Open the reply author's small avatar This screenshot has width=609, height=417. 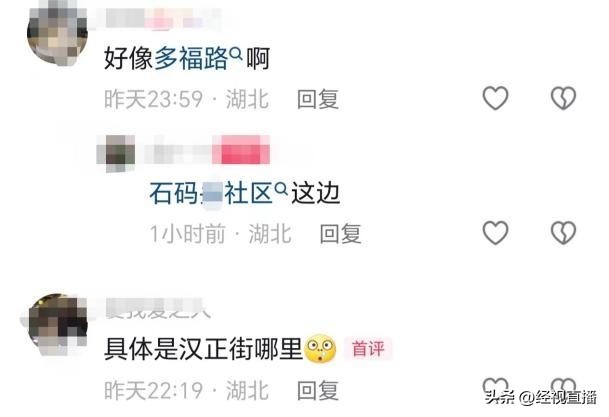pyautogui.click(x=116, y=153)
